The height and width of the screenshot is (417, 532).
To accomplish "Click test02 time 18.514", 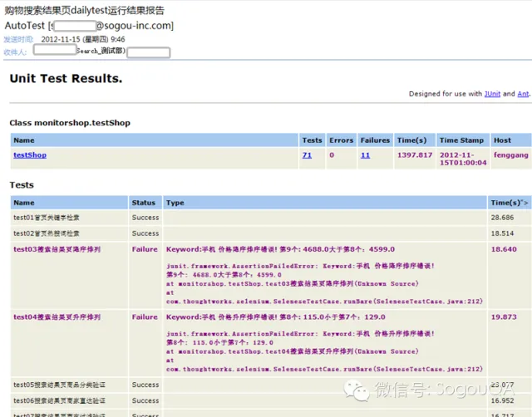I will pos(502,233).
